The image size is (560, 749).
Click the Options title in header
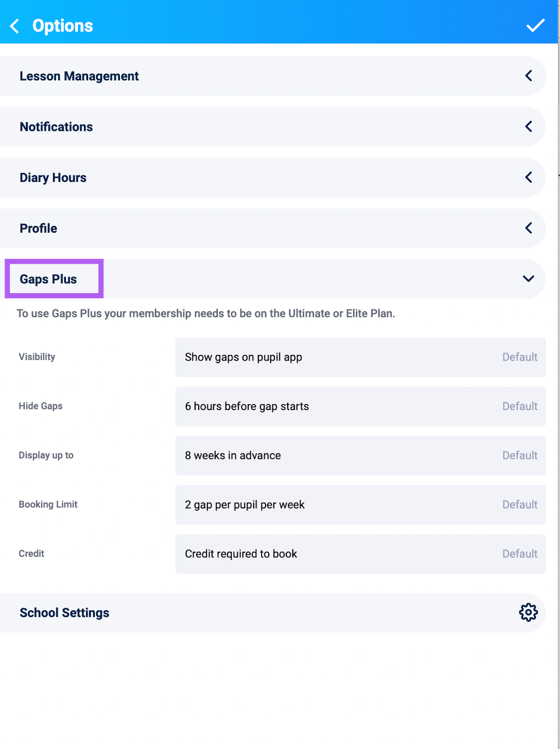(63, 26)
